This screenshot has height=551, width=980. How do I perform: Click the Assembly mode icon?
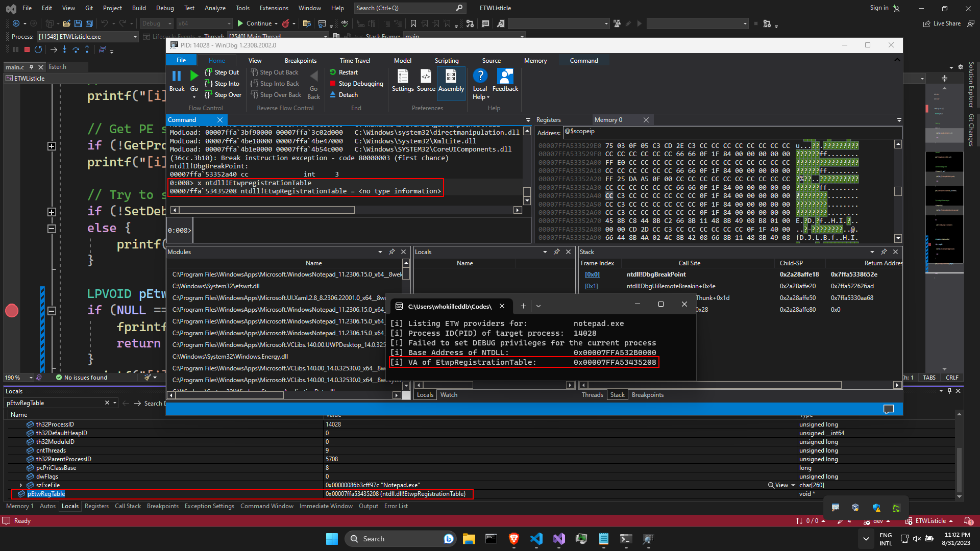[x=451, y=77]
